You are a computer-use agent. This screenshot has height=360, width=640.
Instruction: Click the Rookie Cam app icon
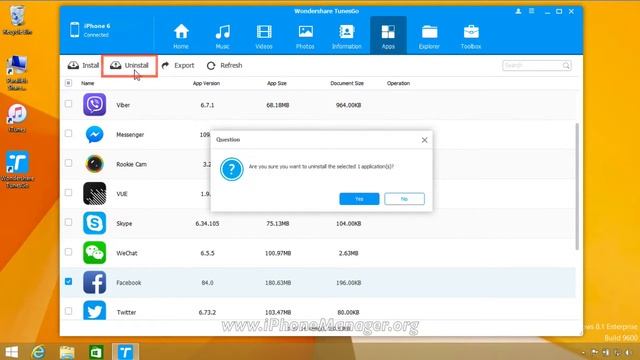[95, 164]
